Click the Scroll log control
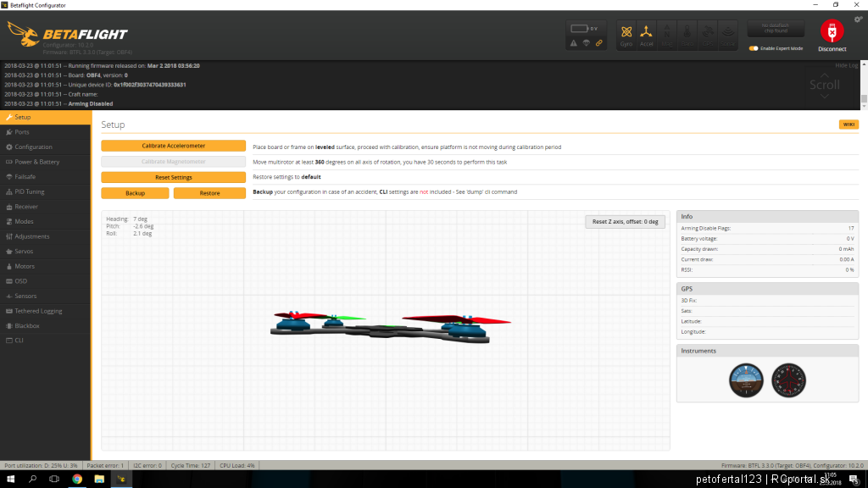This screenshot has height=488, width=868. point(824,85)
